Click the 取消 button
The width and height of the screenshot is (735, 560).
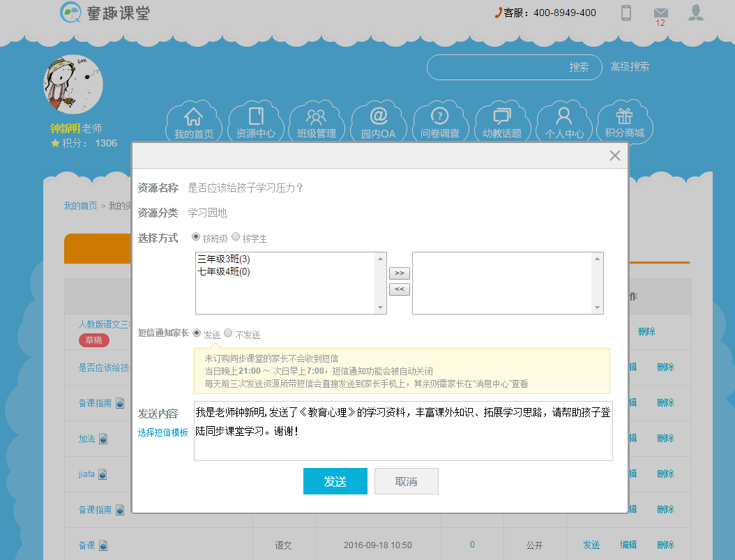pos(406,481)
